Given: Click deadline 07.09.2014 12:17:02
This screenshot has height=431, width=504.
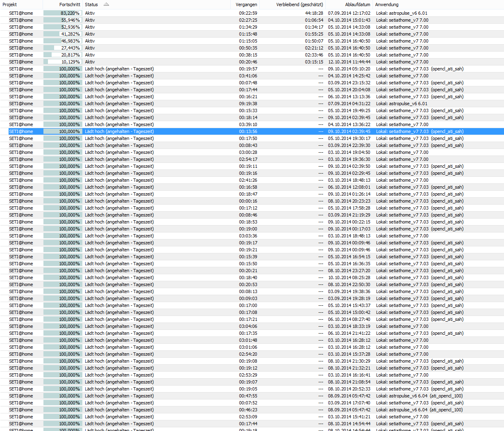Looking at the screenshot, I should [x=349, y=13].
